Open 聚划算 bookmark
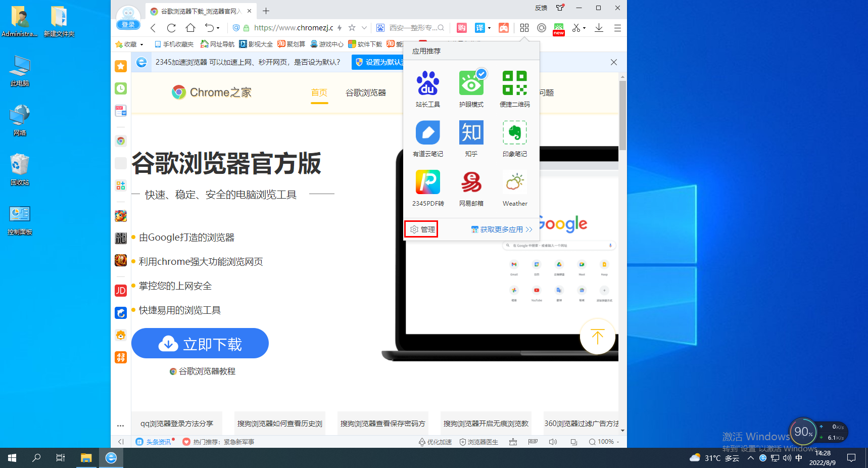This screenshot has height=468, width=868. click(x=291, y=44)
